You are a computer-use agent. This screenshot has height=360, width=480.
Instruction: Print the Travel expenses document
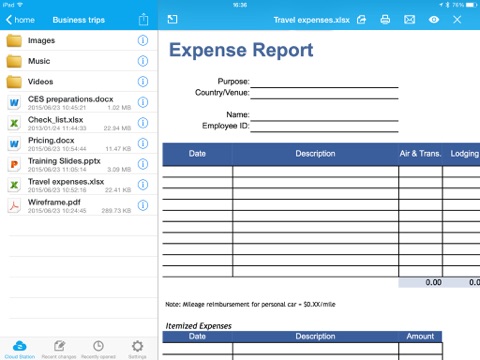(385, 19)
